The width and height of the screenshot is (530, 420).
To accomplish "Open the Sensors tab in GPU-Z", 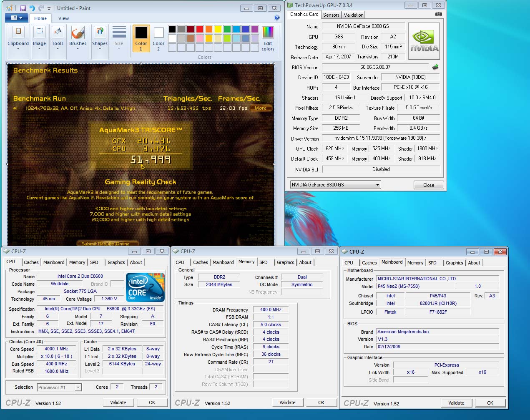I will (x=331, y=15).
